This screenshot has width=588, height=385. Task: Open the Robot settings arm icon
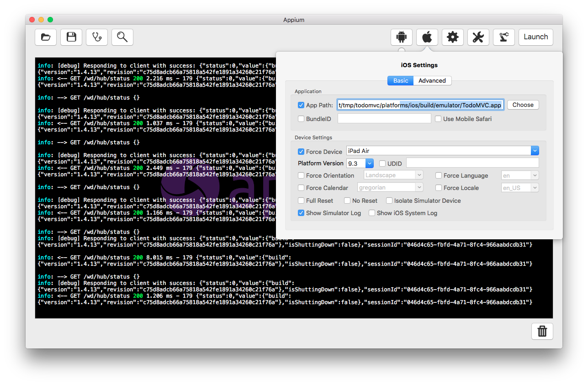point(504,37)
